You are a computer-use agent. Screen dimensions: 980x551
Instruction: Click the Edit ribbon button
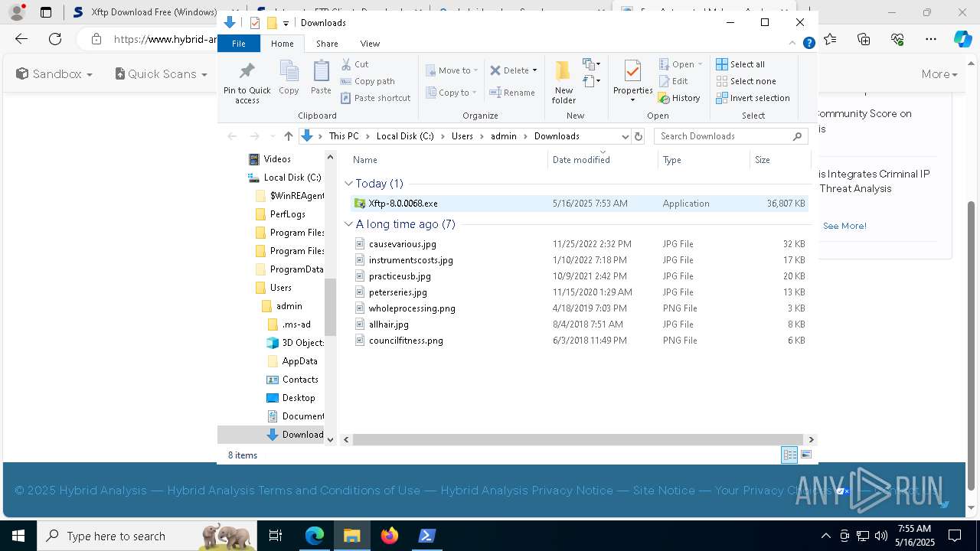pyautogui.click(x=673, y=81)
